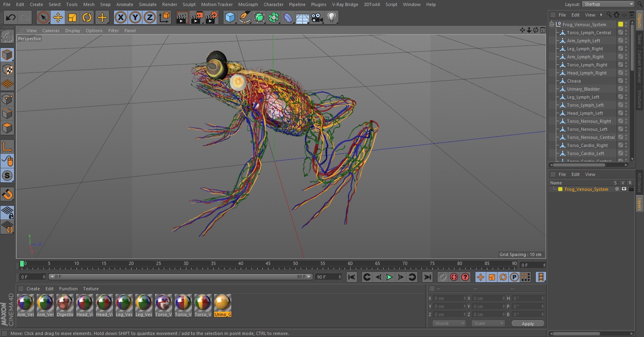The height and width of the screenshot is (337, 644).
Task: Toggle position keyframe recording
Action: pos(481,277)
